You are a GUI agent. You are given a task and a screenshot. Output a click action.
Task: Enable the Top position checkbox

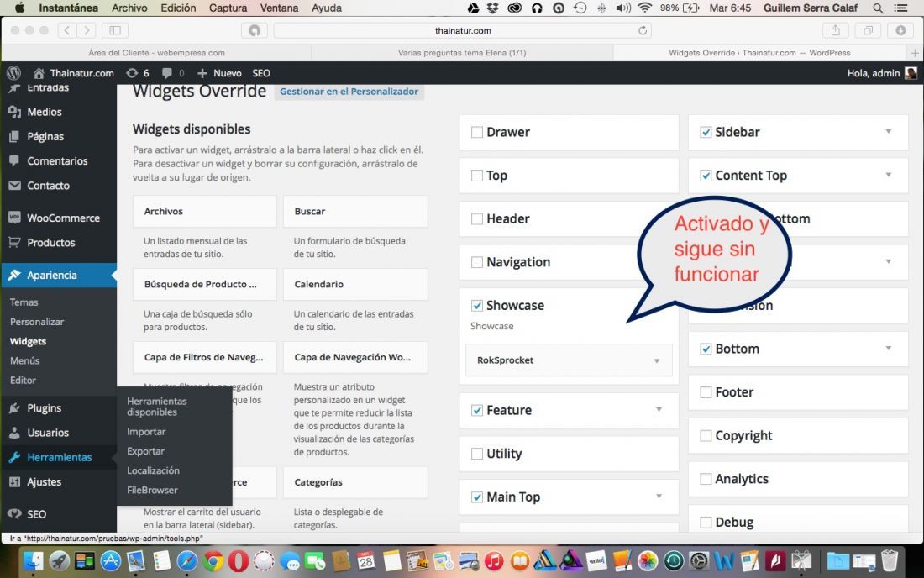coord(477,176)
